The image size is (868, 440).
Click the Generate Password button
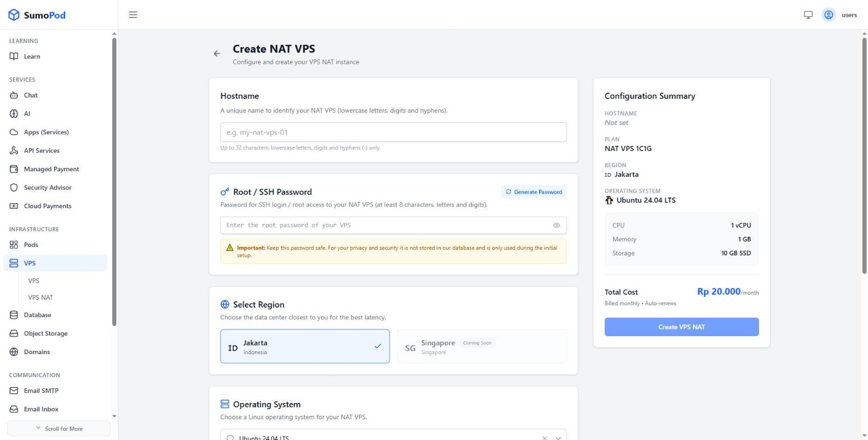click(534, 192)
